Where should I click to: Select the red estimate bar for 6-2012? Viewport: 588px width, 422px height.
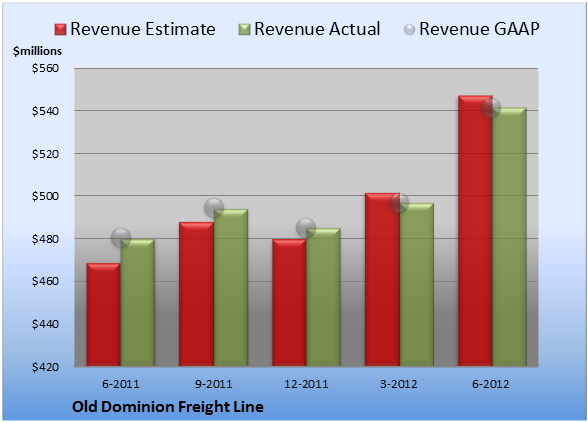[x=475, y=231]
